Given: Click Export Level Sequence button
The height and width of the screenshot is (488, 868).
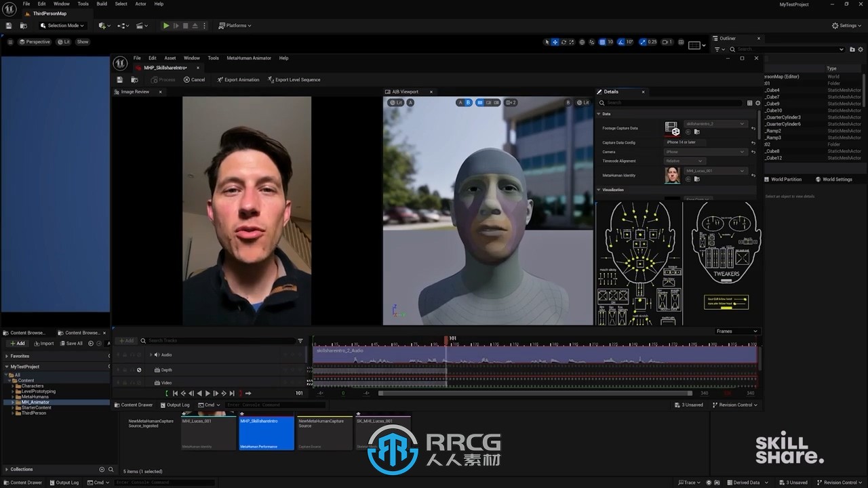Looking at the screenshot, I should click(x=294, y=80).
